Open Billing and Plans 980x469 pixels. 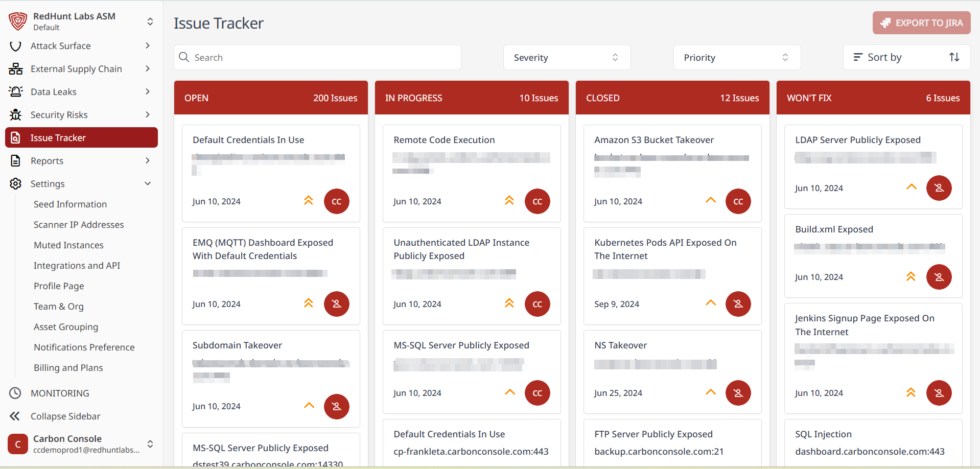point(68,368)
